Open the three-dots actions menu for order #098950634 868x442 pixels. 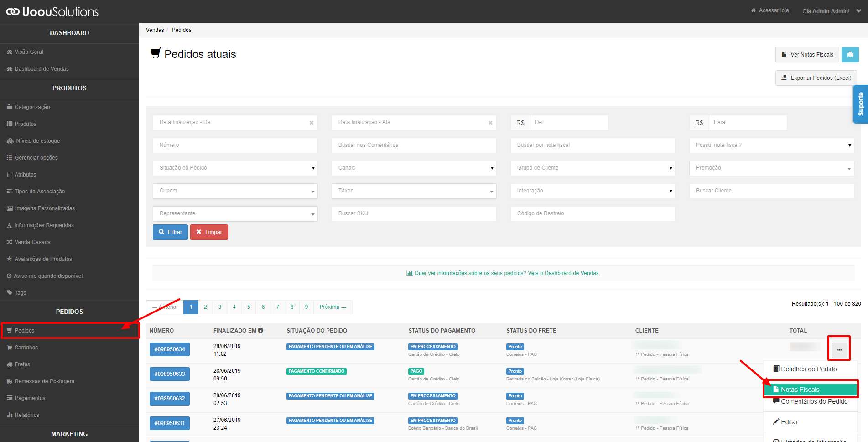[839, 350]
